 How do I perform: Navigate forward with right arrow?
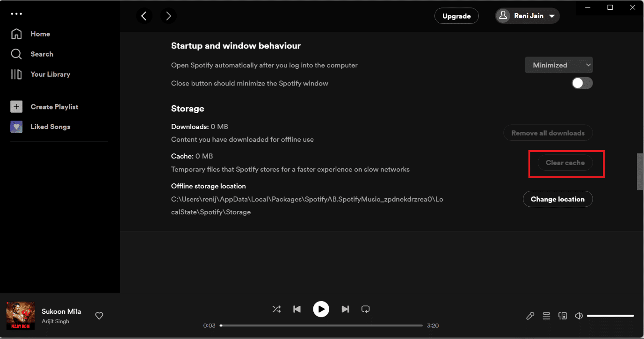[x=168, y=16]
